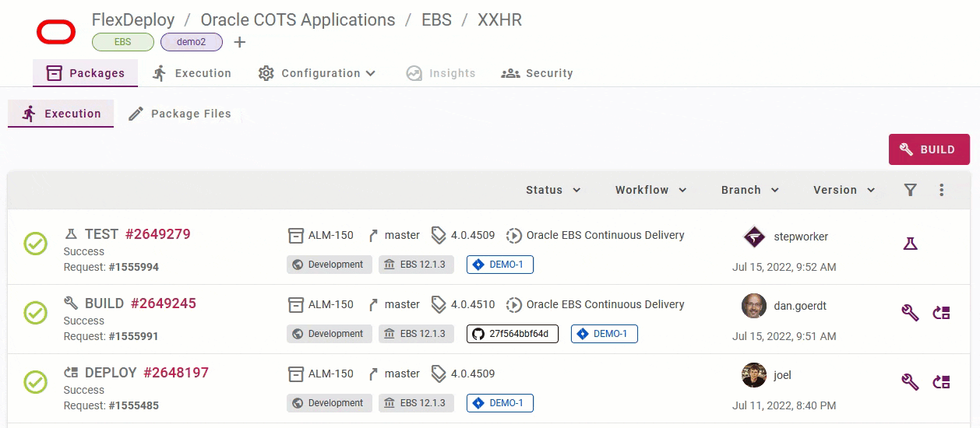Click XXHR breadcrumb title

[x=499, y=19]
